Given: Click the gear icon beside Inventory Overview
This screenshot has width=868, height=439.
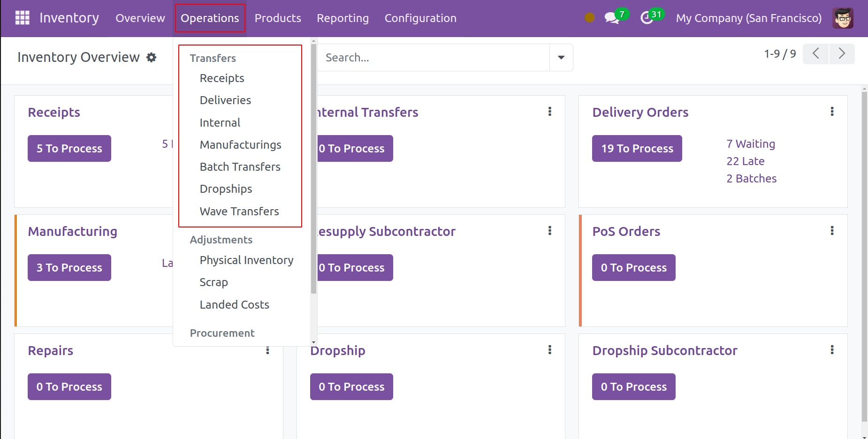Looking at the screenshot, I should (151, 57).
